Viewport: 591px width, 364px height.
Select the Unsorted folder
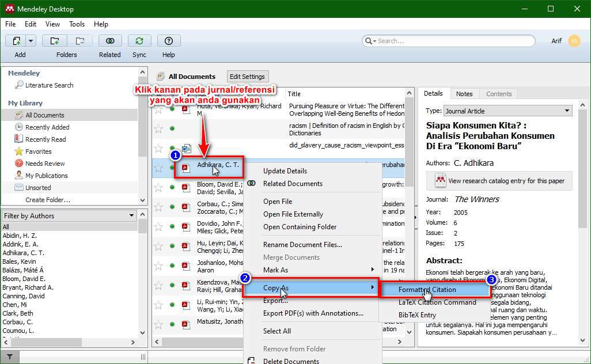pos(37,187)
